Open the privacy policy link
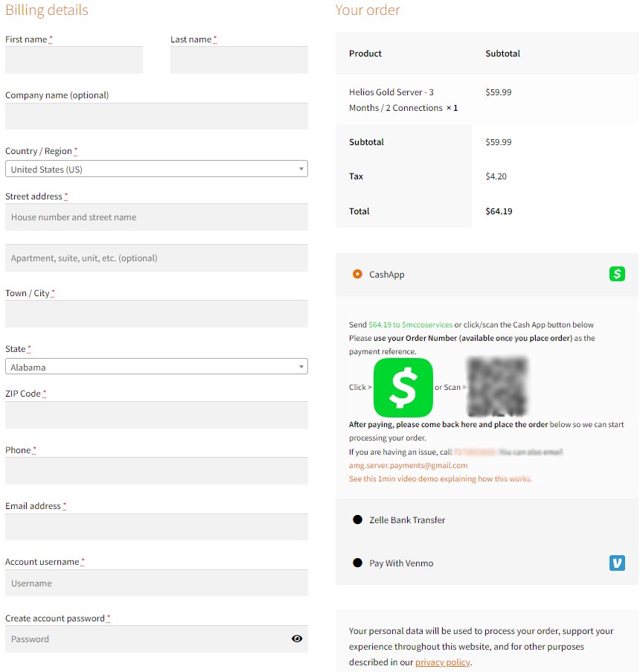 [442, 662]
